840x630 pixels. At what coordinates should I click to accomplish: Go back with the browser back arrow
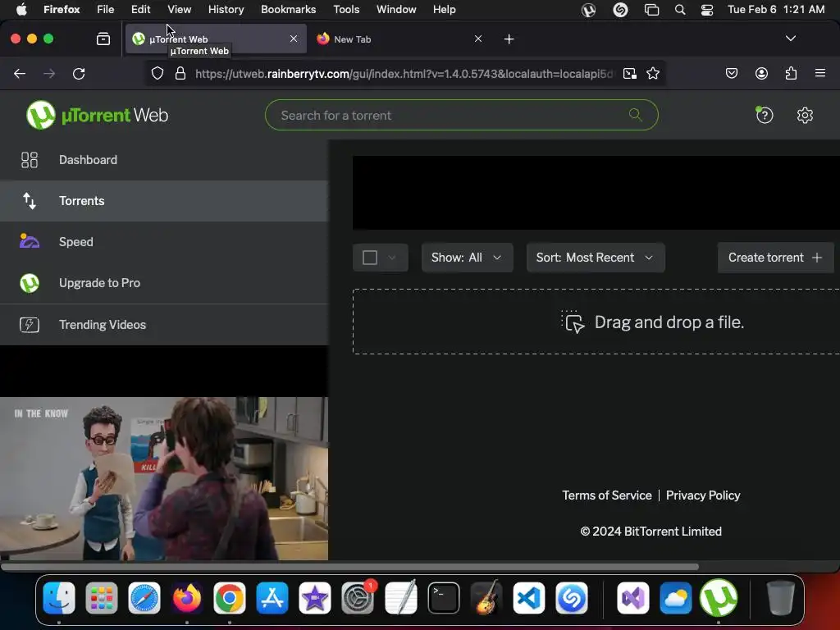click(20, 73)
